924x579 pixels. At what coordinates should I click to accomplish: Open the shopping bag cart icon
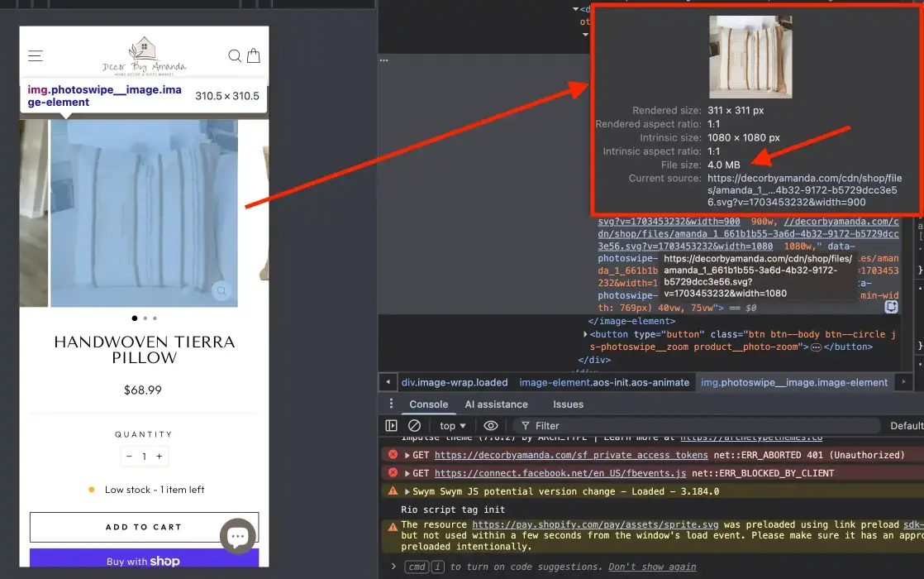(x=254, y=56)
